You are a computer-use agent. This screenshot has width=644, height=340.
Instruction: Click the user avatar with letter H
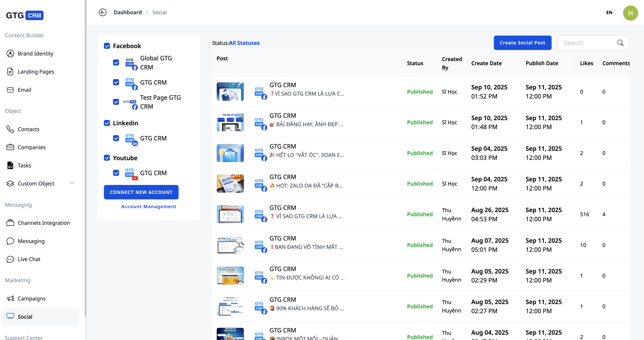(x=630, y=13)
